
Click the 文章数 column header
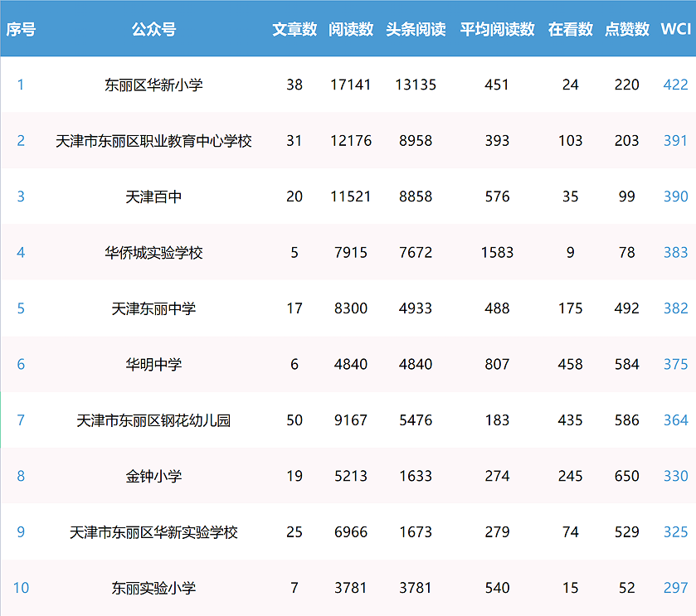[294, 29]
